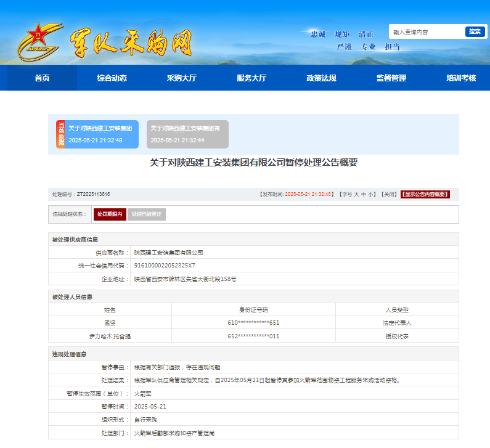490x448 pixels.
Task: Click the 被处理人员信息 section header
Action: tap(72, 297)
